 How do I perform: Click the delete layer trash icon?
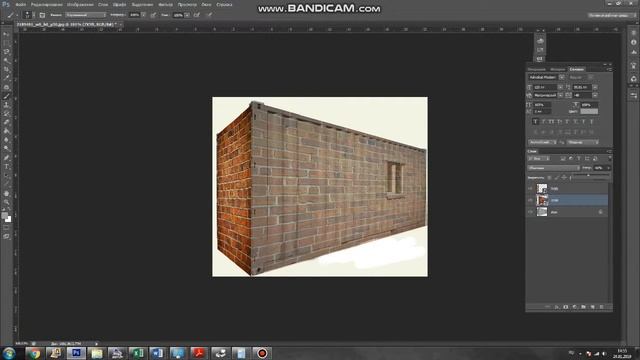point(601,307)
